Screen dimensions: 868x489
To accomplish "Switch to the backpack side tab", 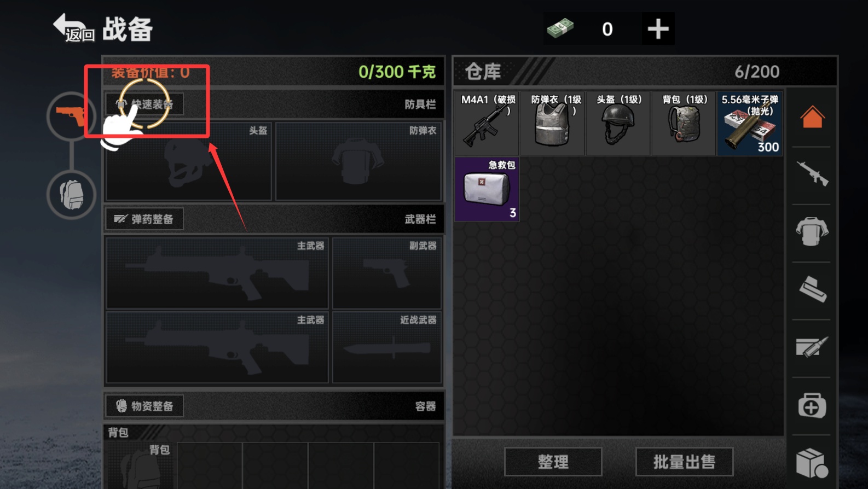I will pyautogui.click(x=71, y=195).
